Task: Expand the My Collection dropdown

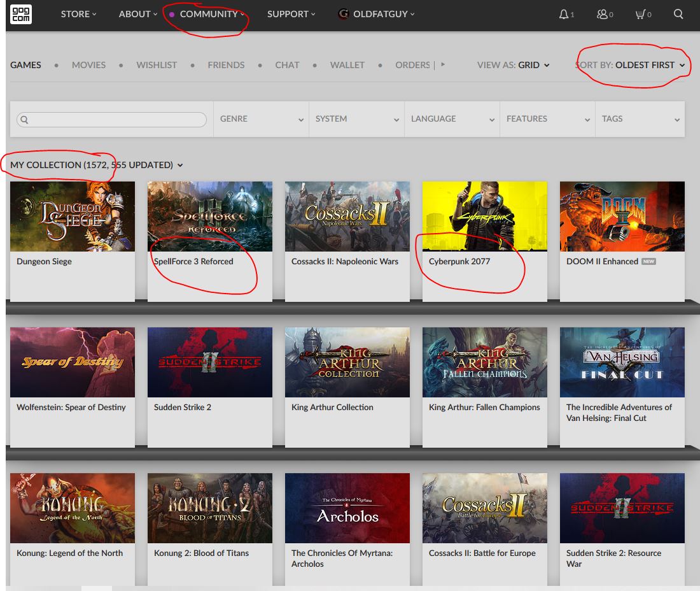Action: (x=97, y=165)
